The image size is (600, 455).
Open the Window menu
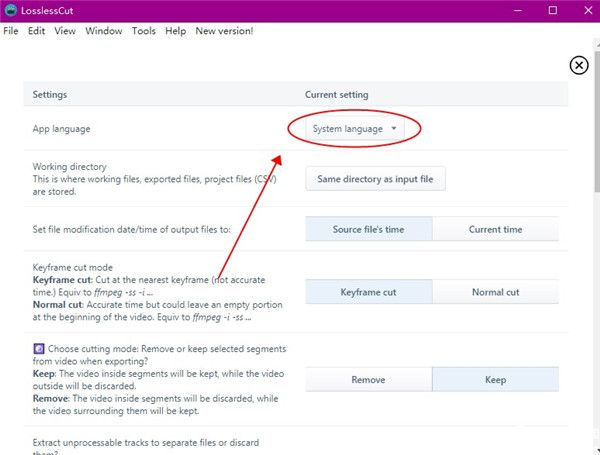click(x=104, y=31)
